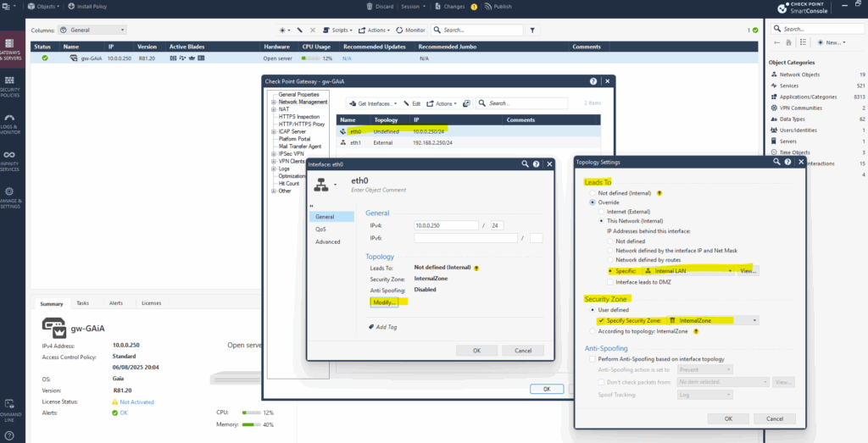Click Edit pencil in gateway dialog toolbar
This screenshot has height=443, width=868.
(x=412, y=103)
